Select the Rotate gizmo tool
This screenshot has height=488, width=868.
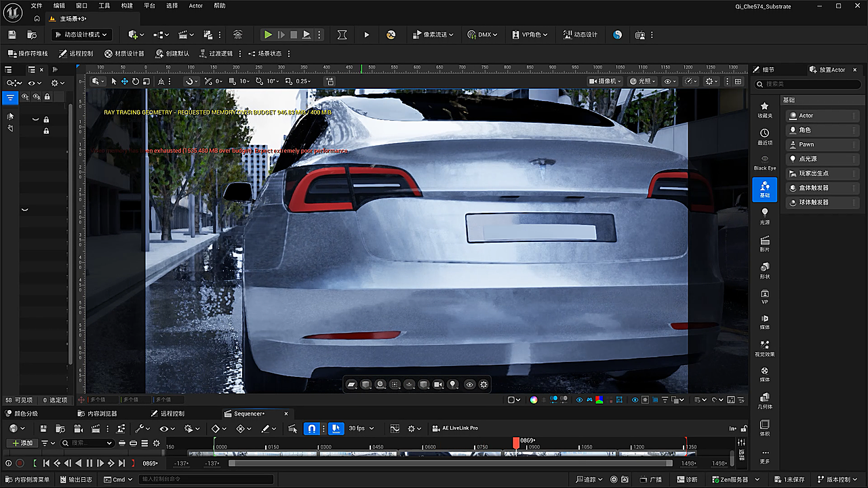[x=136, y=81]
